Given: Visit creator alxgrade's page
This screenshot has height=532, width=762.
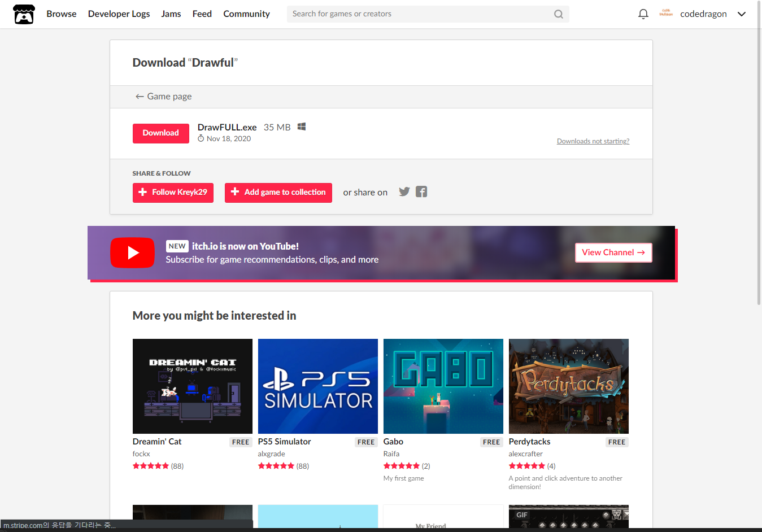Looking at the screenshot, I should (x=272, y=454).
